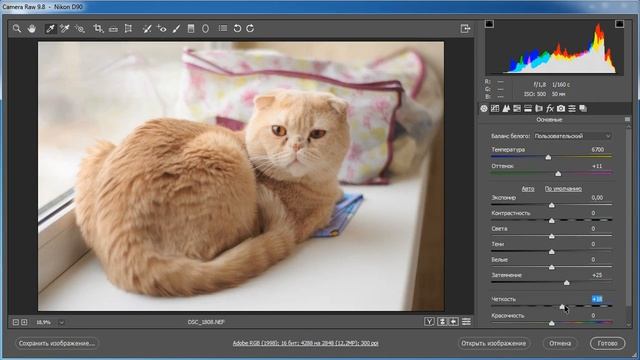
Task: Open the zoom level dropdown
Action: (61, 322)
